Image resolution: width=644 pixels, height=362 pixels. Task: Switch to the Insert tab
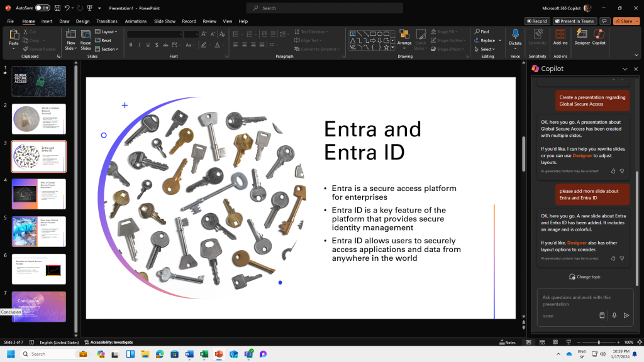[47, 21]
